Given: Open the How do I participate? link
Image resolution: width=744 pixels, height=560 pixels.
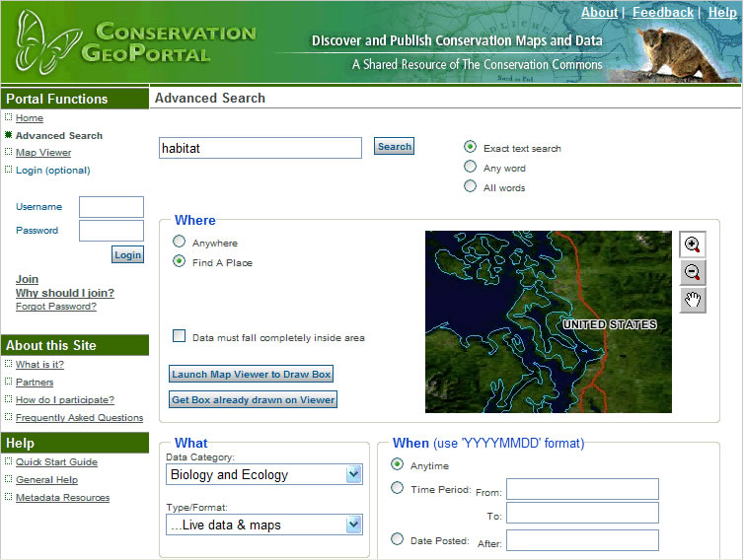Looking at the screenshot, I should pos(65,400).
